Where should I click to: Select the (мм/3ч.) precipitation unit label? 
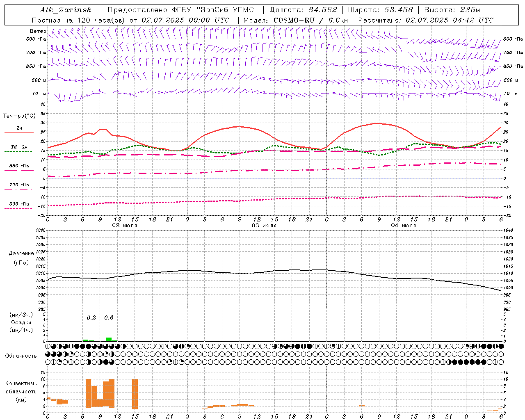tap(21, 315)
